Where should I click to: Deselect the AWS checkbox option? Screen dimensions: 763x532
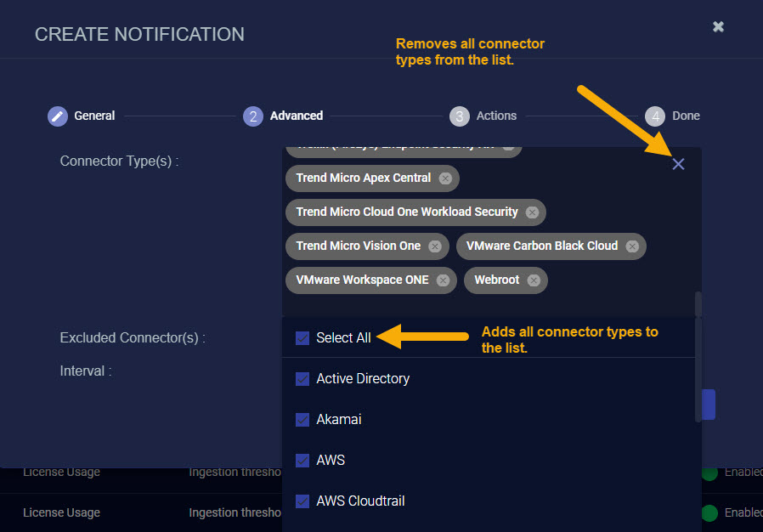302,461
